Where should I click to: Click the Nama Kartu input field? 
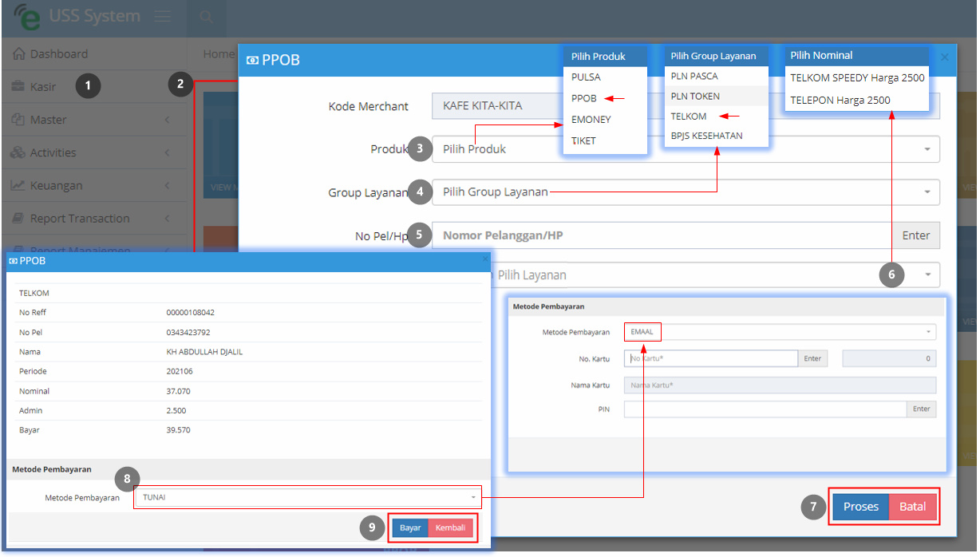[x=780, y=385]
